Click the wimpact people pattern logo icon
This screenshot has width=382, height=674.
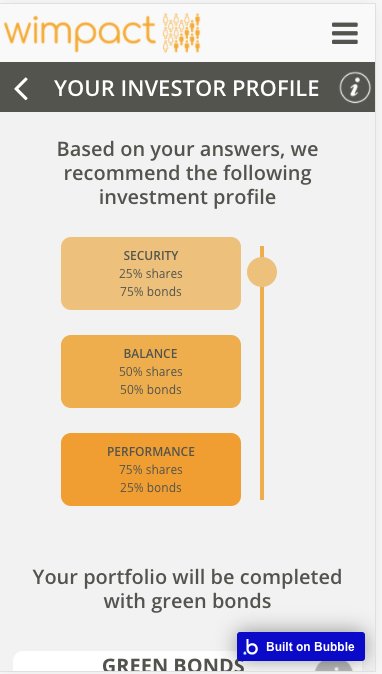pos(181,33)
